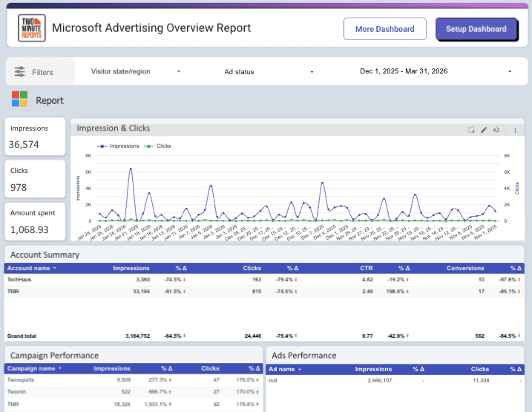Click the Setup Dashboard button

point(476,29)
